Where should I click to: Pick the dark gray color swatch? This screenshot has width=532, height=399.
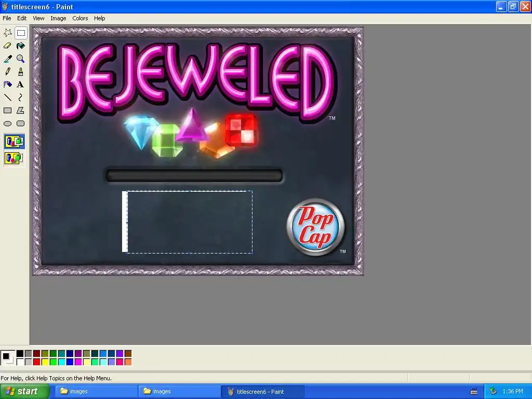[x=29, y=354]
